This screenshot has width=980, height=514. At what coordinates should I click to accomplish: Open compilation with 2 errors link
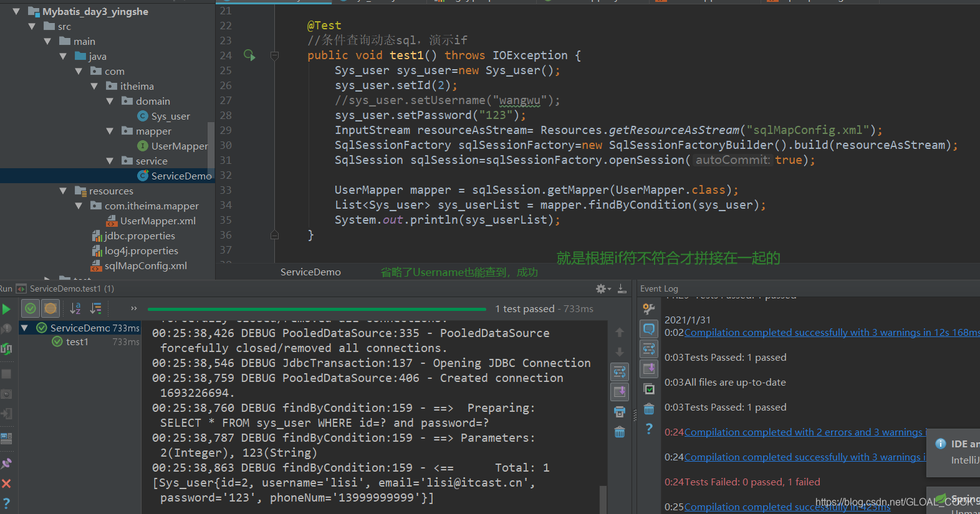(x=805, y=432)
